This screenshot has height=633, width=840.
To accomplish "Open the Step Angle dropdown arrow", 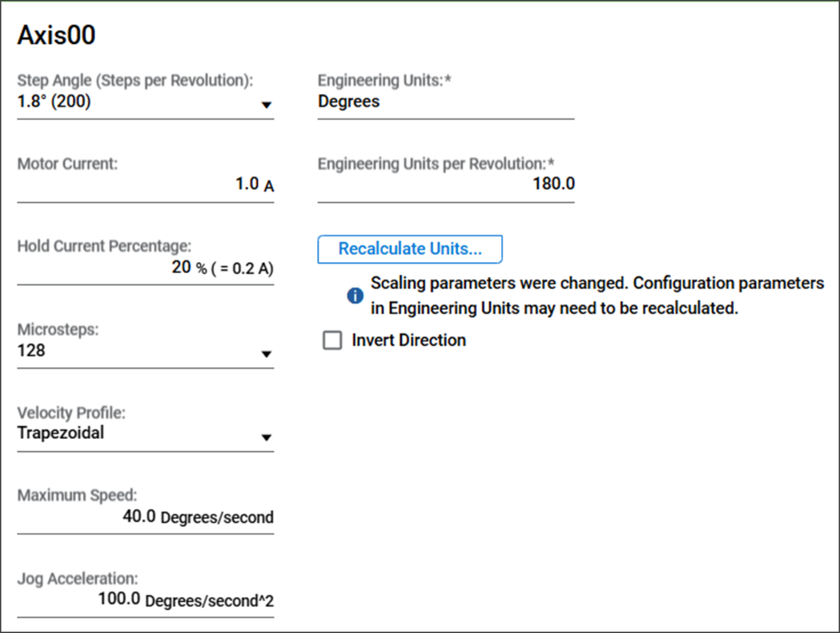I will 266,105.
